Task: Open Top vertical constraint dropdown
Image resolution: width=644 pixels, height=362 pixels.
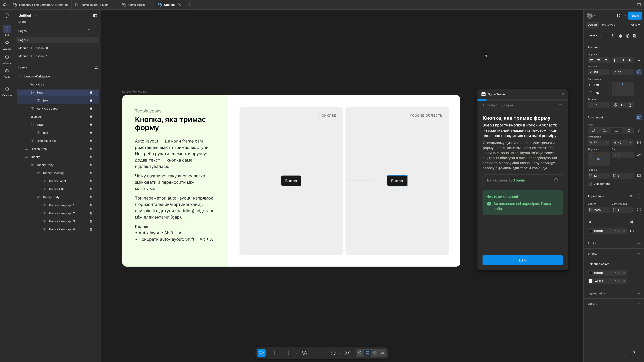Action: coord(599,93)
